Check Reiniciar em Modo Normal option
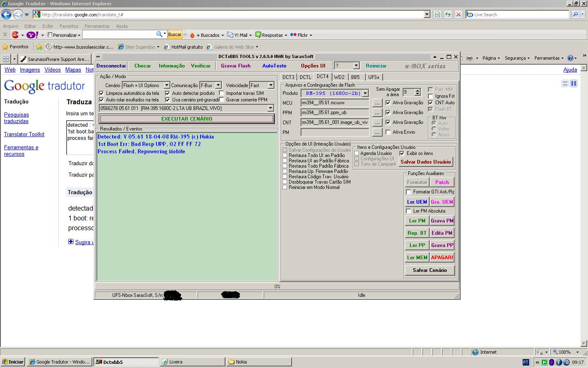The image size is (588, 368). pos(285,187)
